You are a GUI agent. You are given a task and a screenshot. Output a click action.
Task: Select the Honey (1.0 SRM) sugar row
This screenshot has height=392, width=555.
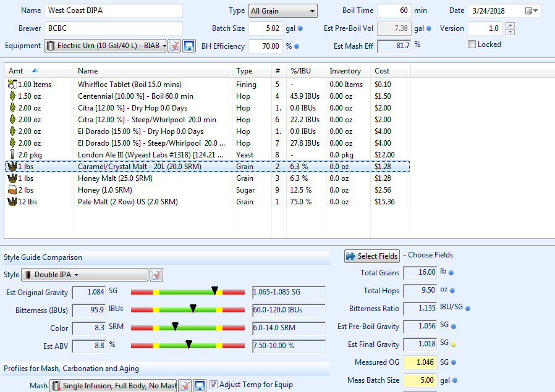(x=208, y=190)
